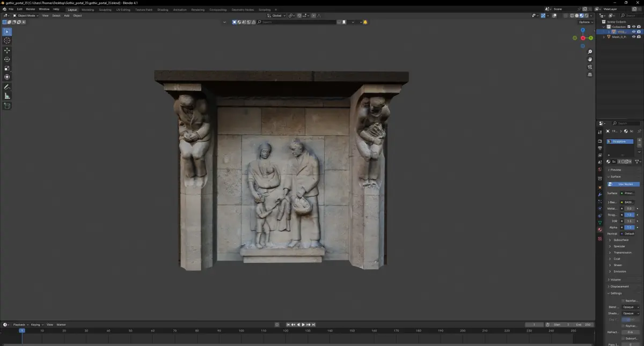This screenshot has height=346, width=644.
Task: Click the Refraction Depth 0 m field
Action: [630, 332]
